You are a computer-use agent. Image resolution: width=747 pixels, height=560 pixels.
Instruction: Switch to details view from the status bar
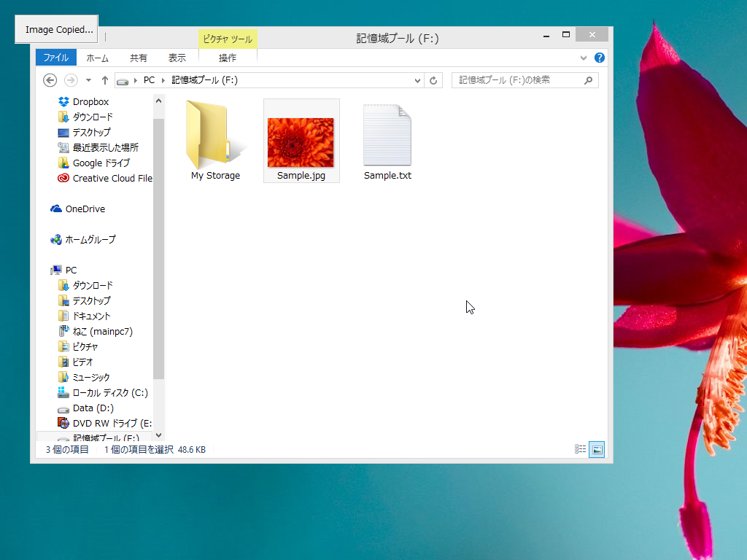coord(580,450)
